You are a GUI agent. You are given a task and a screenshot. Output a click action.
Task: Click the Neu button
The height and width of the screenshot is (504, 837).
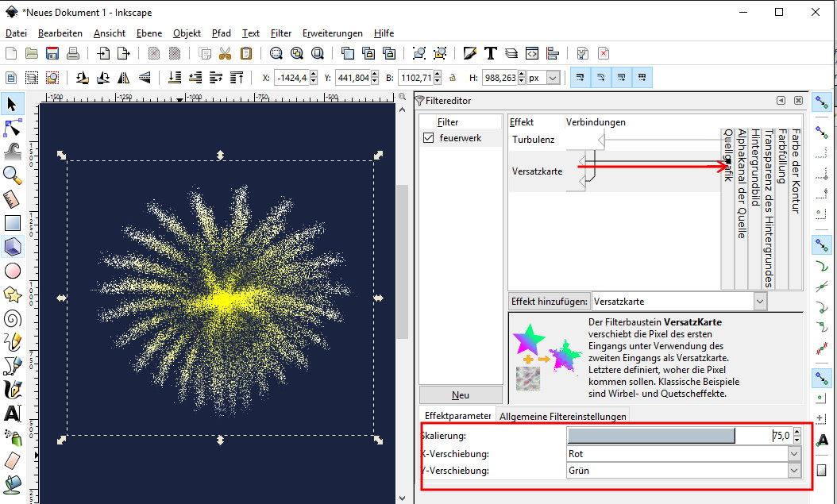coord(461,394)
